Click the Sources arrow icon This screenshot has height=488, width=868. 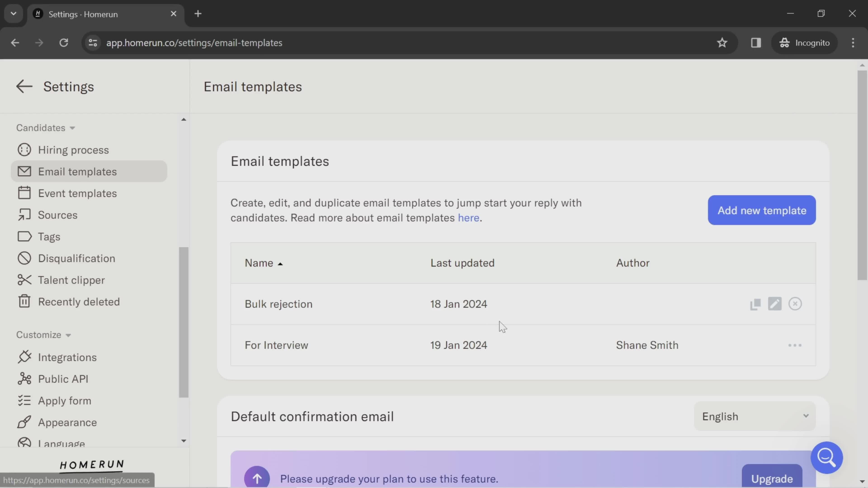pos(24,215)
